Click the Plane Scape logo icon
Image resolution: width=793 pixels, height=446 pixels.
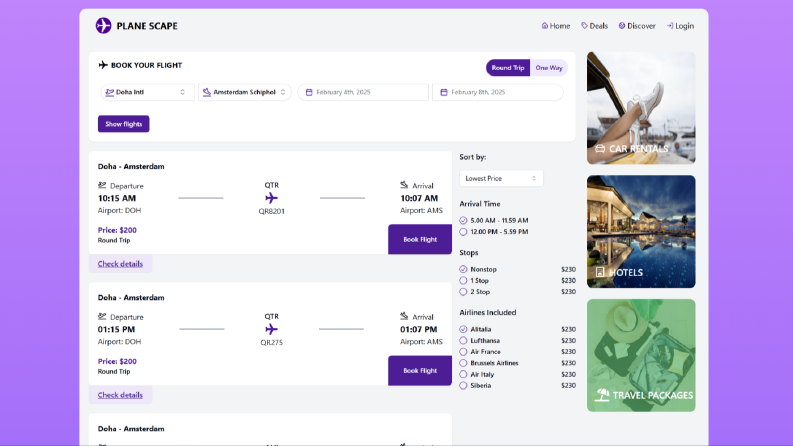pos(104,25)
